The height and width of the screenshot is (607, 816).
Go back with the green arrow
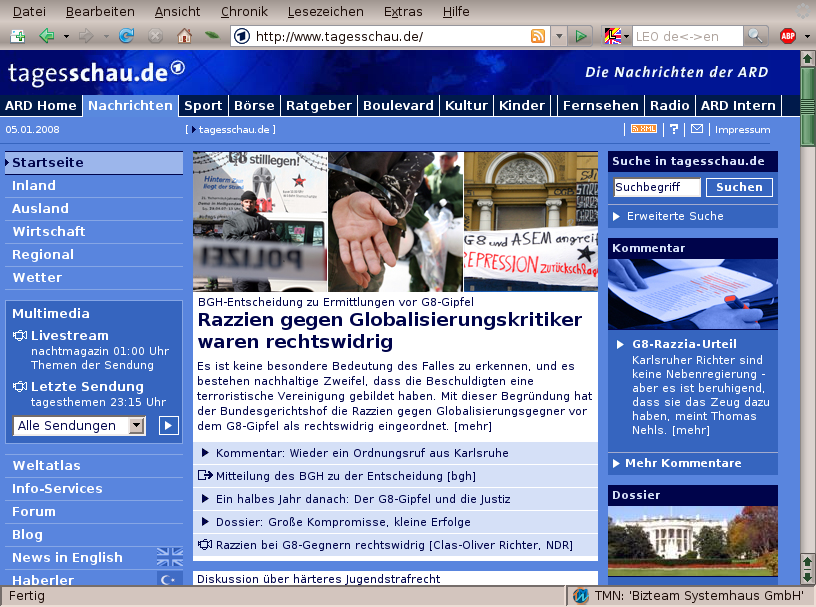click(x=47, y=36)
